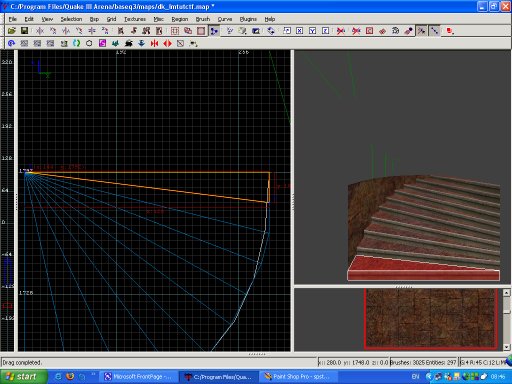Open the Textures menu

pos(135,19)
